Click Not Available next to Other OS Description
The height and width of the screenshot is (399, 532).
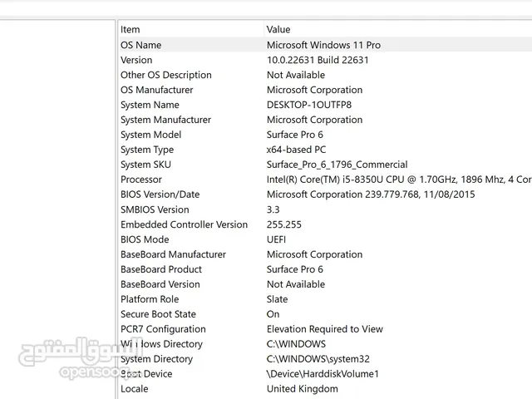296,75
